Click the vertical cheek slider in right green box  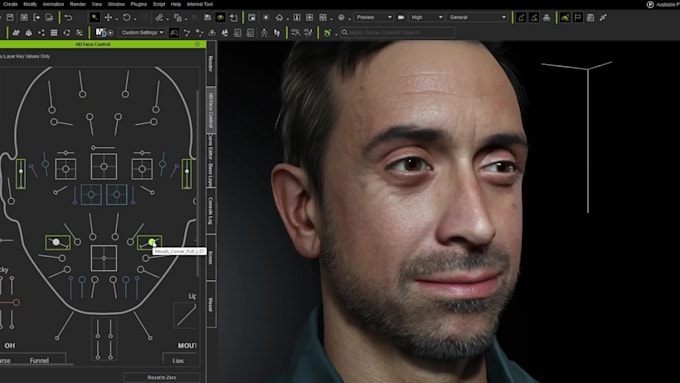pos(186,173)
